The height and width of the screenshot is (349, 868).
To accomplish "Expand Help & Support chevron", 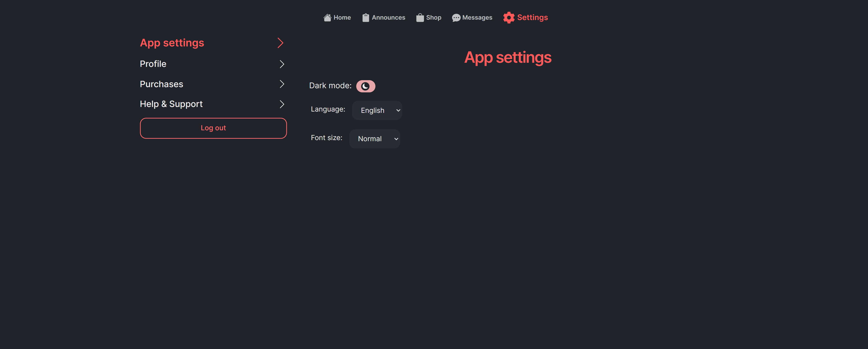I will [x=282, y=104].
